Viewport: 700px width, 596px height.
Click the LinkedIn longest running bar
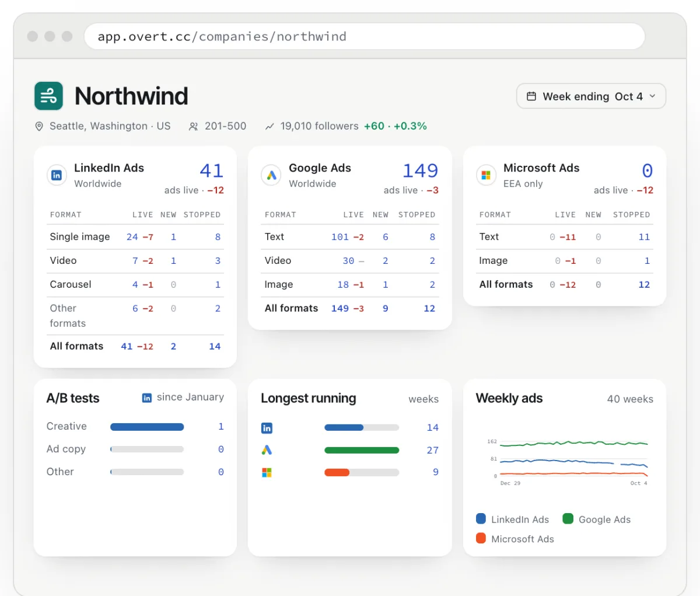click(362, 428)
